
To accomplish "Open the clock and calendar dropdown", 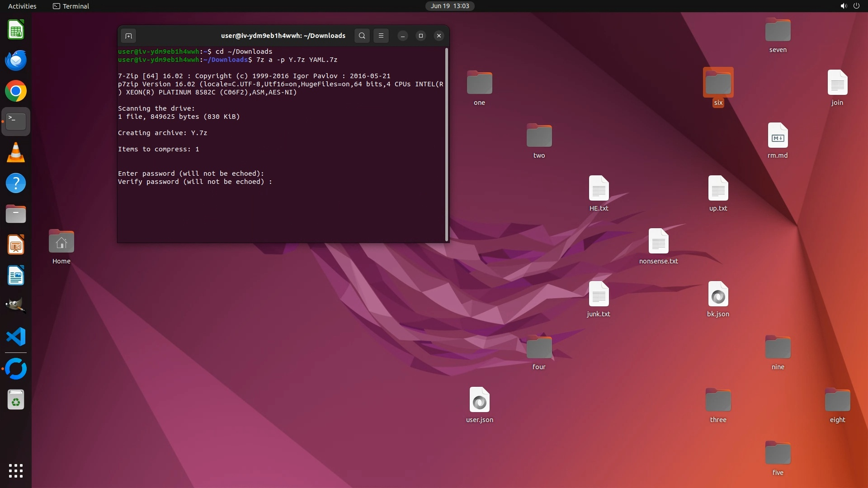I will coord(449,6).
